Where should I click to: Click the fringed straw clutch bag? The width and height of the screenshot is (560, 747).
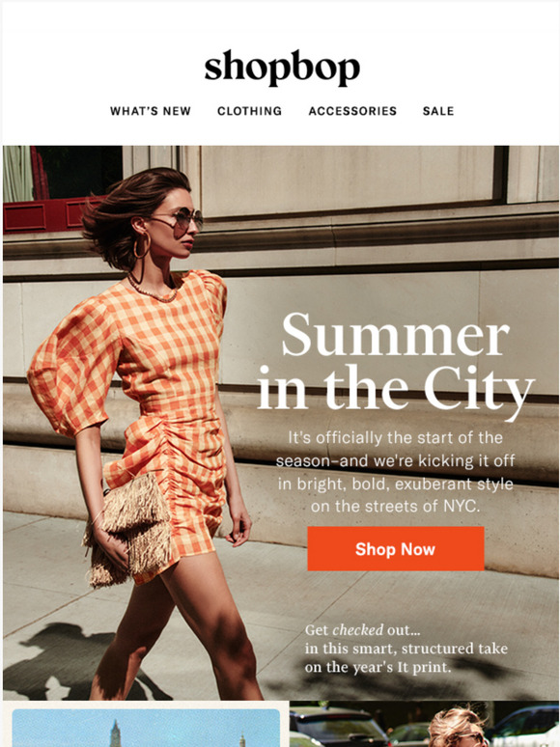pos(128,529)
